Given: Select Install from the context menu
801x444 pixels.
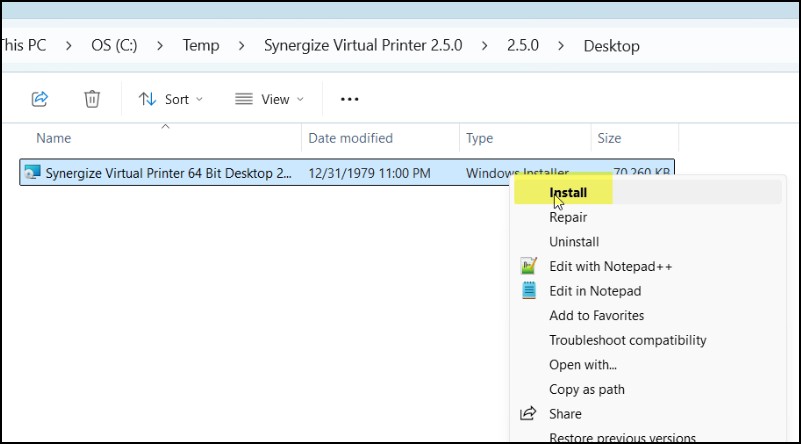Looking at the screenshot, I should [x=568, y=193].
